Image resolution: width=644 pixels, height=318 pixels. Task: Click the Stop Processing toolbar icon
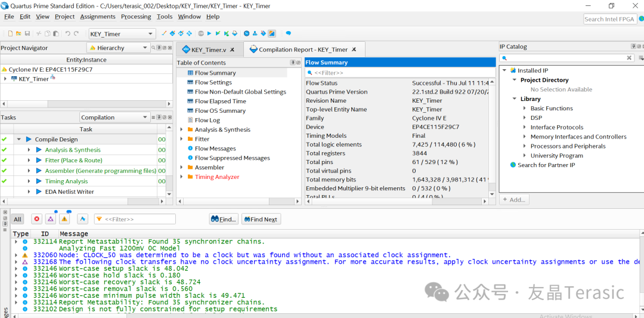click(201, 33)
